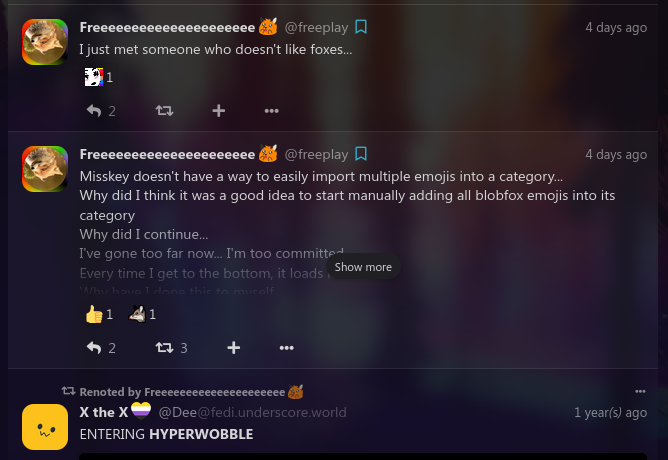Open the renote options ellipsis menu

tap(640, 391)
